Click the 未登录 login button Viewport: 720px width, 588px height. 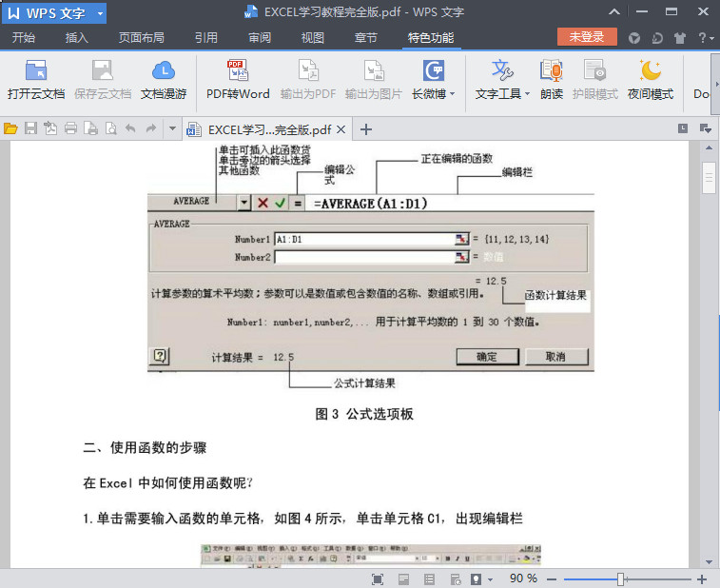pos(587,37)
